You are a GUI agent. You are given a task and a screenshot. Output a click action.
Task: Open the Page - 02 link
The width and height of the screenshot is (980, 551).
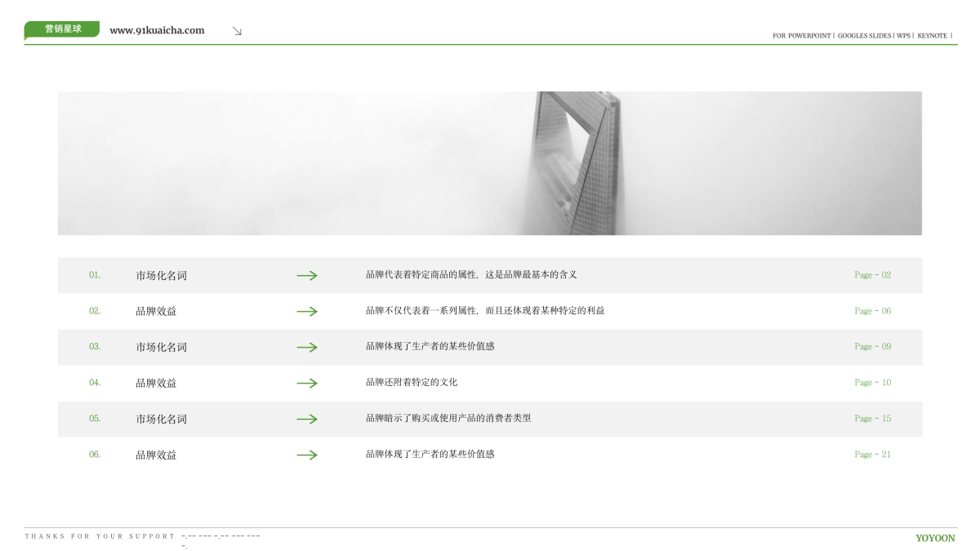(x=872, y=276)
